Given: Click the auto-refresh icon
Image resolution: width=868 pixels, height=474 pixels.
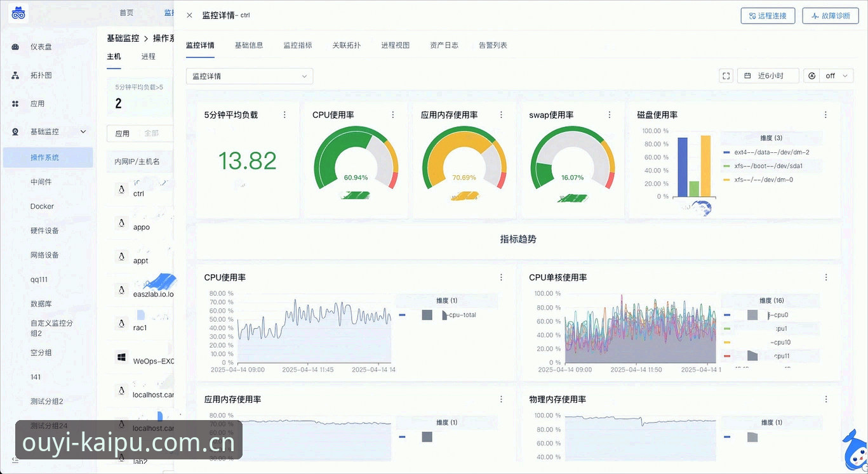Looking at the screenshot, I should pyautogui.click(x=812, y=76).
